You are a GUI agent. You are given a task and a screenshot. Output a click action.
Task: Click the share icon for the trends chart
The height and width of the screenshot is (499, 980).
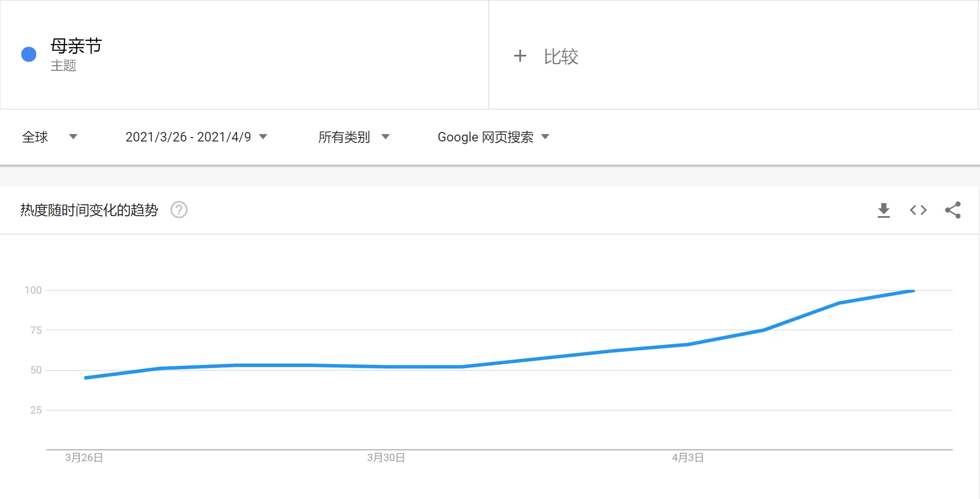tap(953, 210)
